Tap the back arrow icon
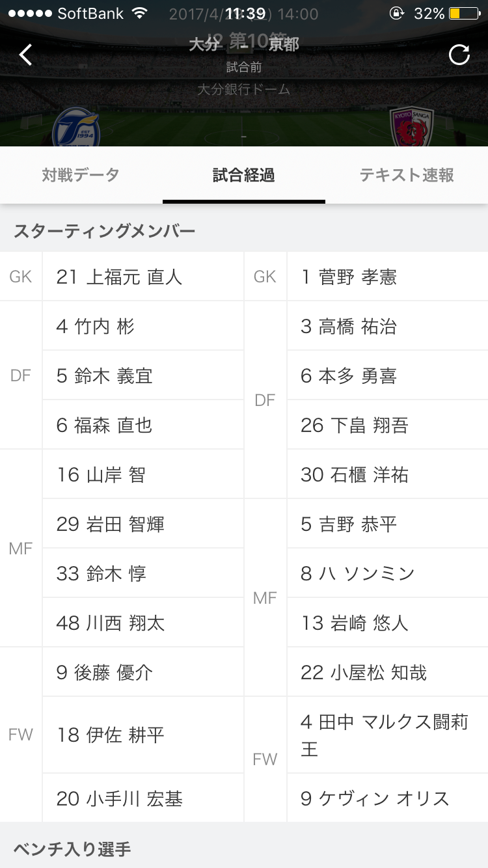Viewport: 488px width, 868px height. coord(25,55)
